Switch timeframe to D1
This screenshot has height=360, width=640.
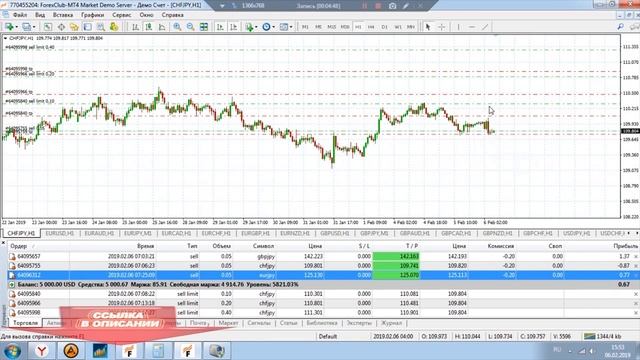click(x=384, y=27)
